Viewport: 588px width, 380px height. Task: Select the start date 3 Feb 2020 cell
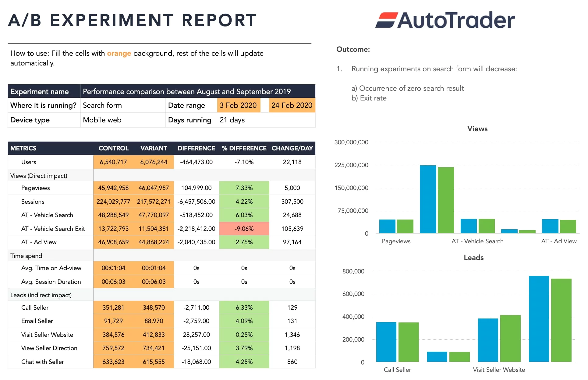click(238, 105)
